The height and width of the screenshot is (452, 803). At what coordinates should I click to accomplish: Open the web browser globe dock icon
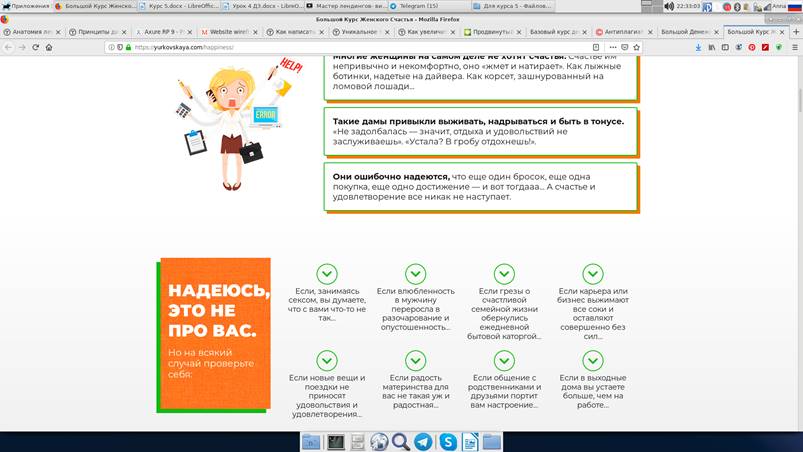point(379,441)
